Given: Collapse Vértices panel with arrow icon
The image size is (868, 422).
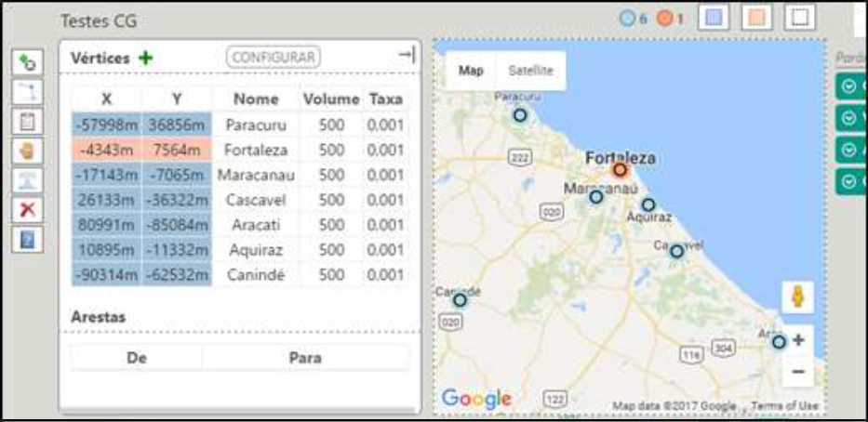Looking at the screenshot, I should 406,56.
